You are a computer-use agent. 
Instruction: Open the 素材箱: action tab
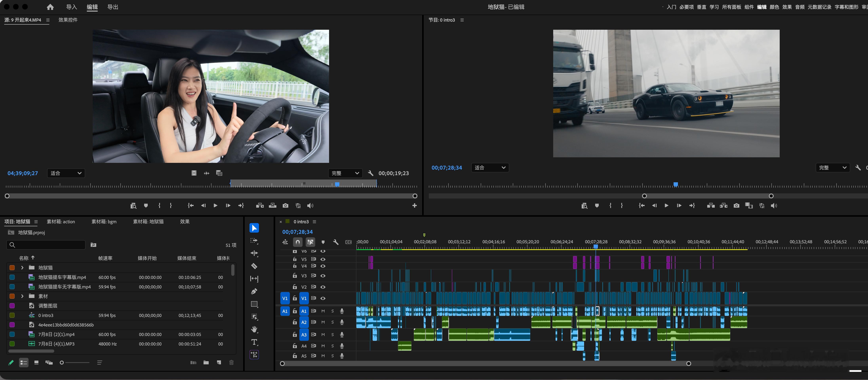(x=61, y=222)
